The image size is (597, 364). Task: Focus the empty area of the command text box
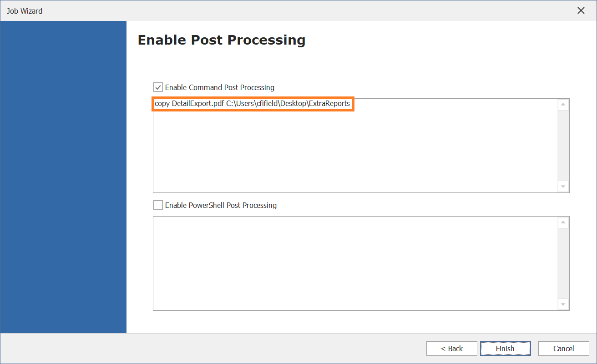355,150
